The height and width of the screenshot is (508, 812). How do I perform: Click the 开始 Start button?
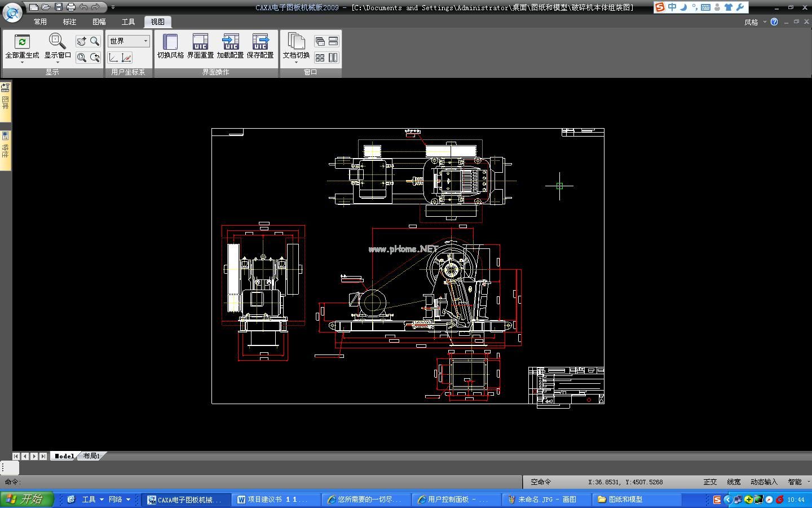tap(27, 499)
